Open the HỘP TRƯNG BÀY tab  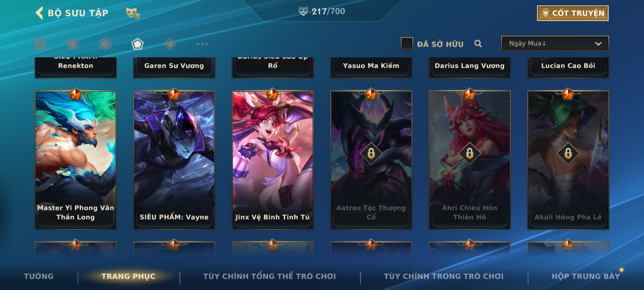click(x=586, y=276)
